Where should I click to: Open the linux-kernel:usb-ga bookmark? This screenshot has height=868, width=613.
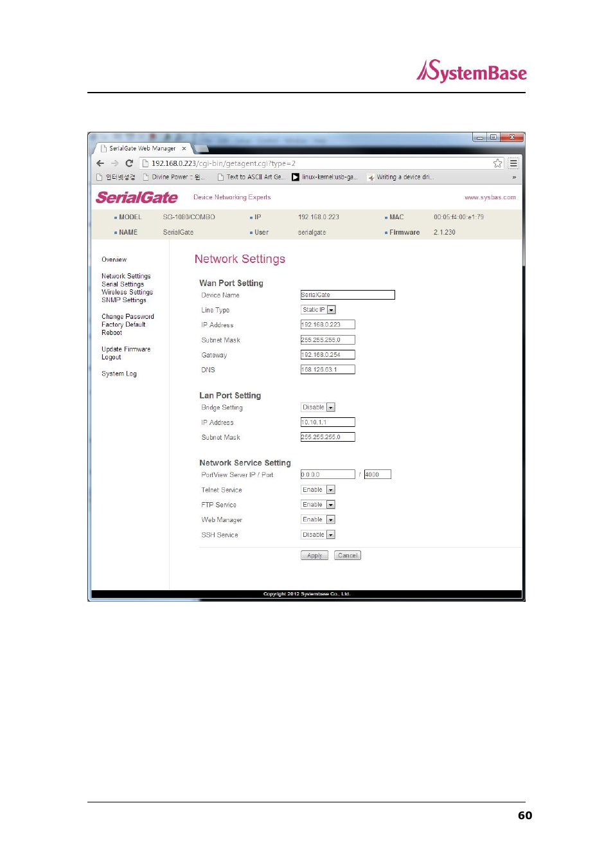325,177
